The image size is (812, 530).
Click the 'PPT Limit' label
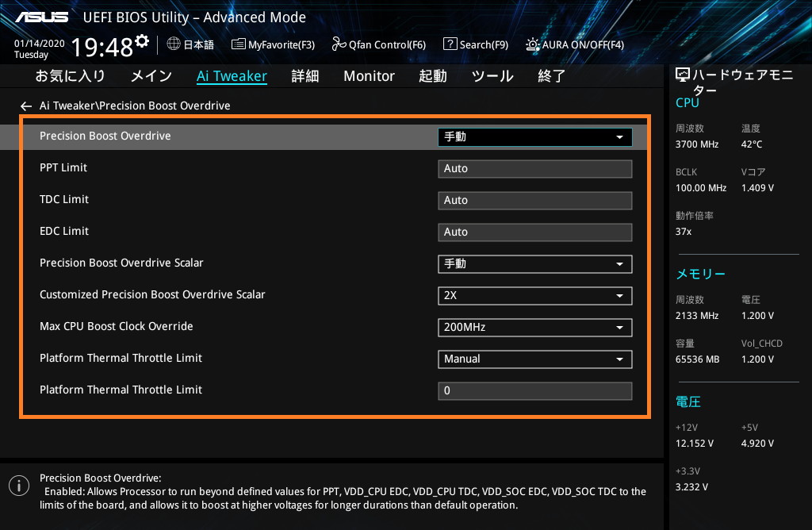(63, 167)
